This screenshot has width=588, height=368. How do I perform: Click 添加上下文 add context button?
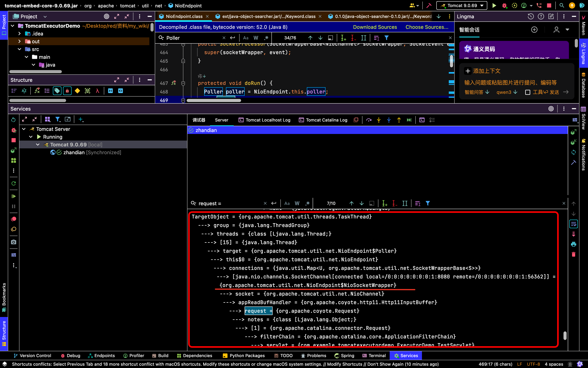pos(482,71)
